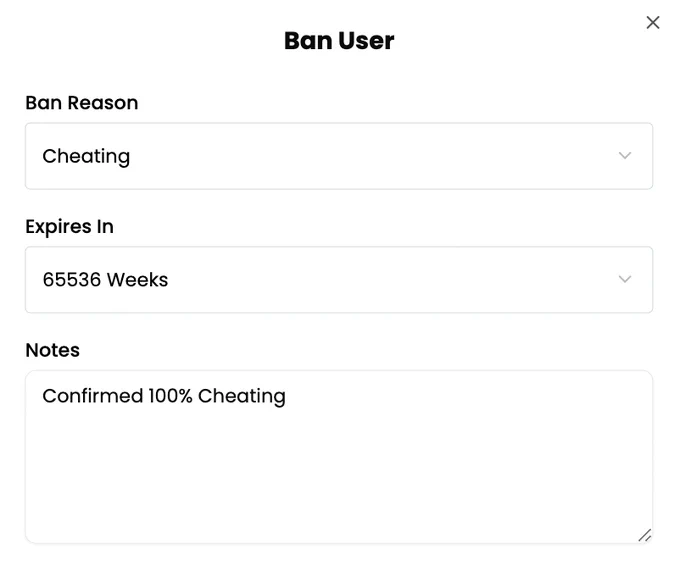Viewport: 680px width, 566px height.
Task: Click the Expires In label
Action: coord(69,227)
